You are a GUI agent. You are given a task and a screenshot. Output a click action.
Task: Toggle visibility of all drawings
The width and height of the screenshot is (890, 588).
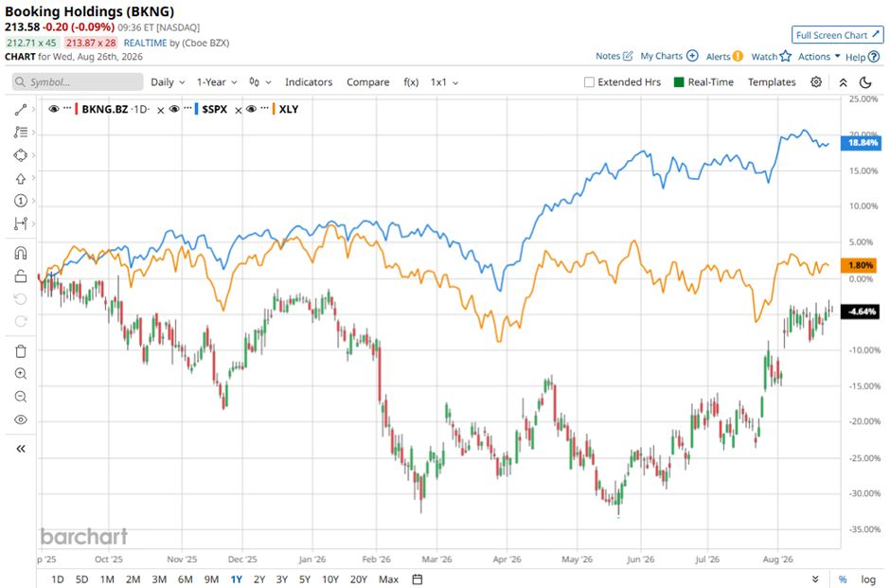pos(21,420)
